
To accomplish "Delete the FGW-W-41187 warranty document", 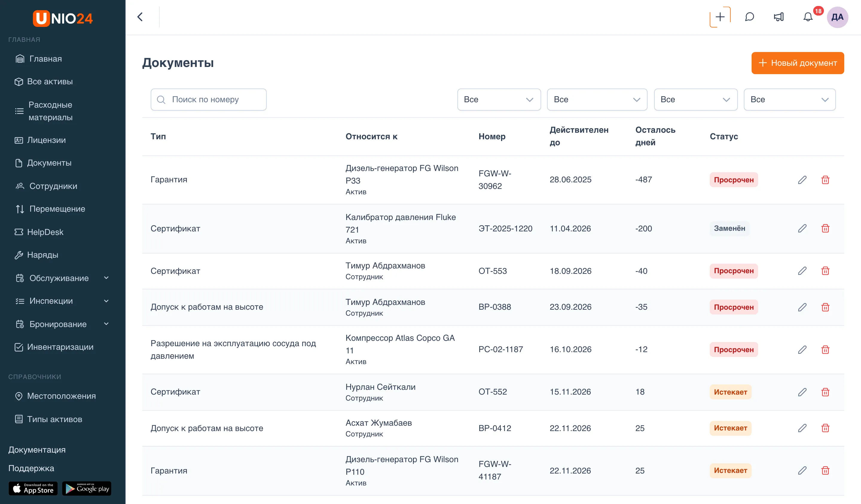I will (x=825, y=471).
